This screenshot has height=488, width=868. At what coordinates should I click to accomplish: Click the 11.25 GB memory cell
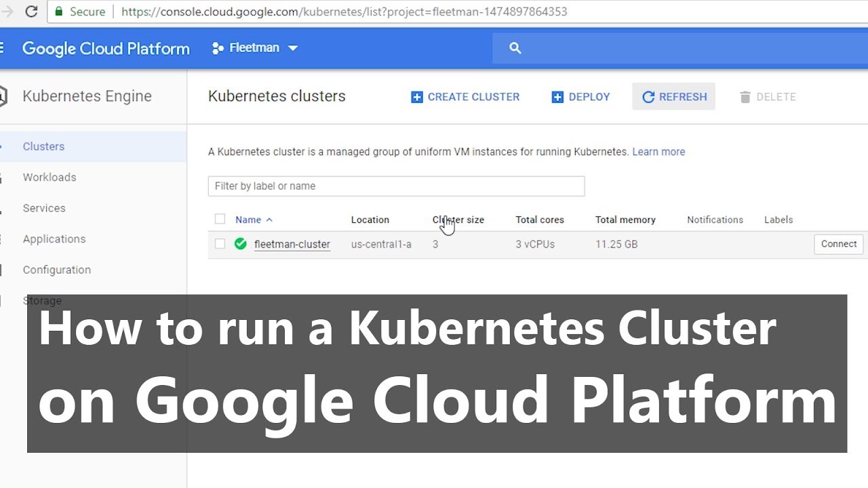[x=616, y=244]
